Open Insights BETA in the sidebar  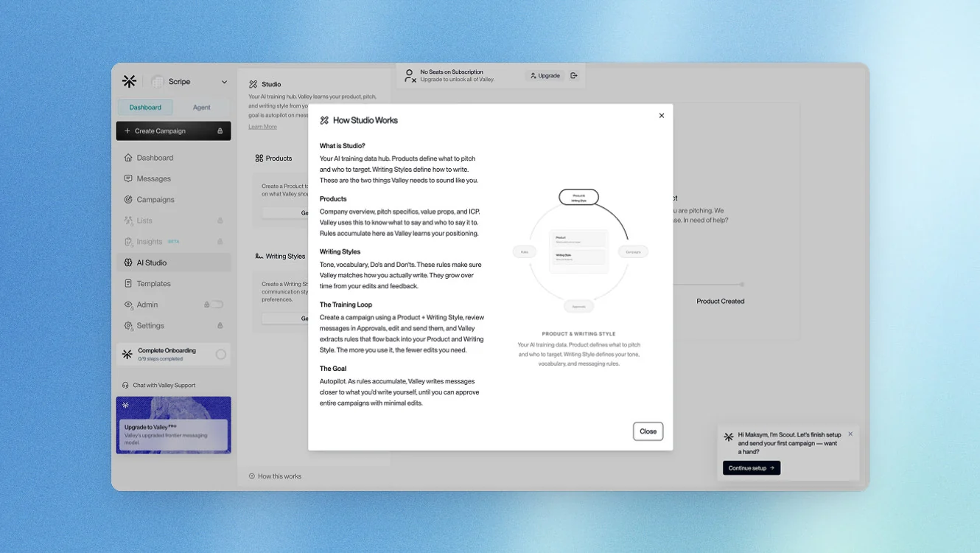click(x=173, y=242)
